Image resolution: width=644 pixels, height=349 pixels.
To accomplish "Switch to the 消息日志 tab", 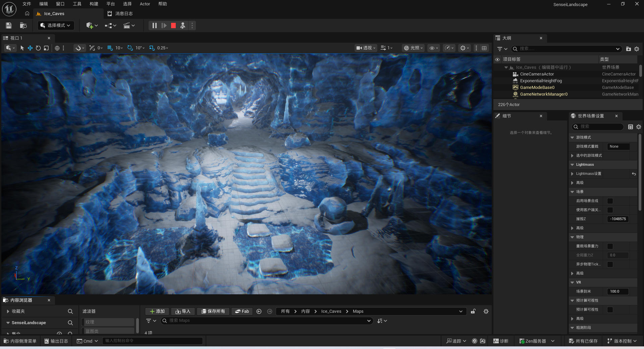I will 120,14.
